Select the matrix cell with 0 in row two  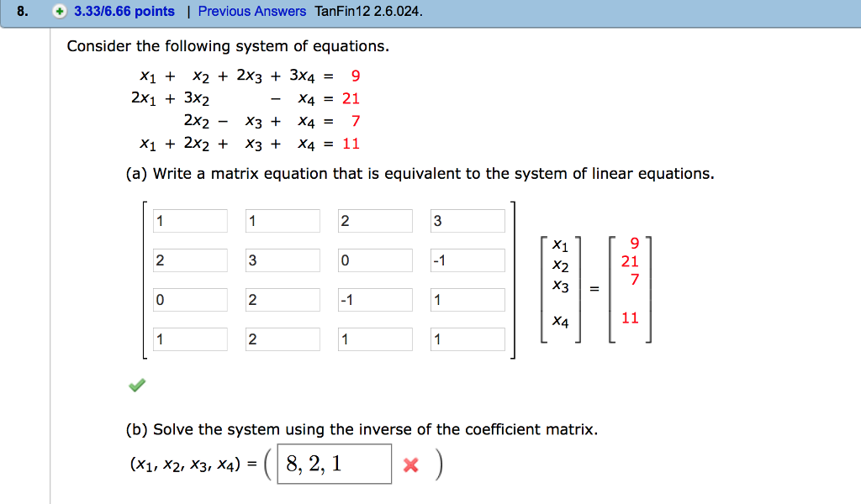(375, 260)
